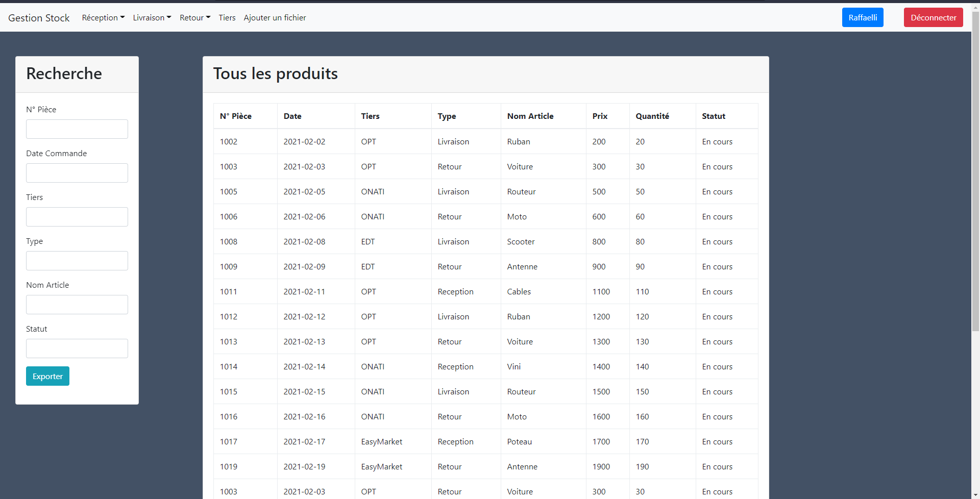The width and height of the screenshot is (980, 499).
Task: Click the Quantité column header
Action: point(652,116)
